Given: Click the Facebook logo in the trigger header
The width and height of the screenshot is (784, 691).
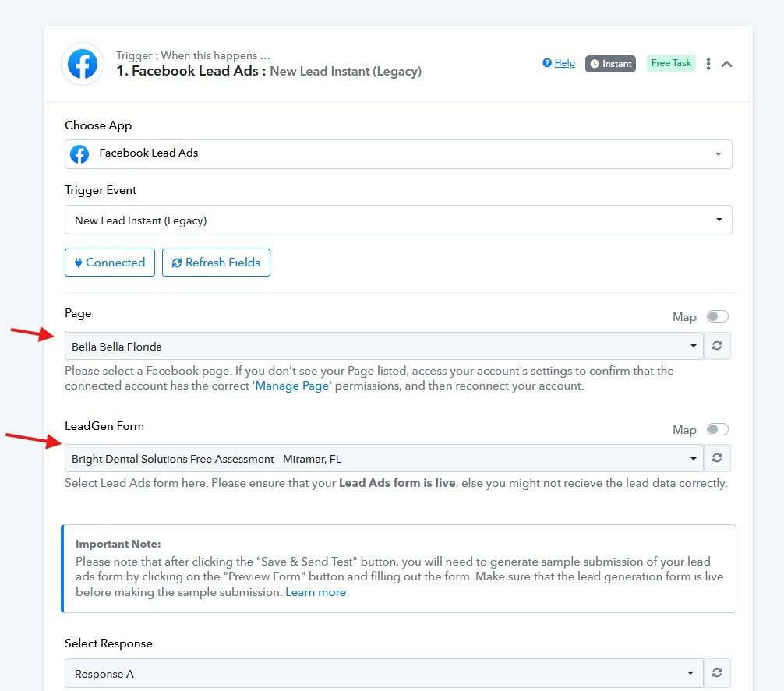Looking at the screenshot, I should coord(83,64).
